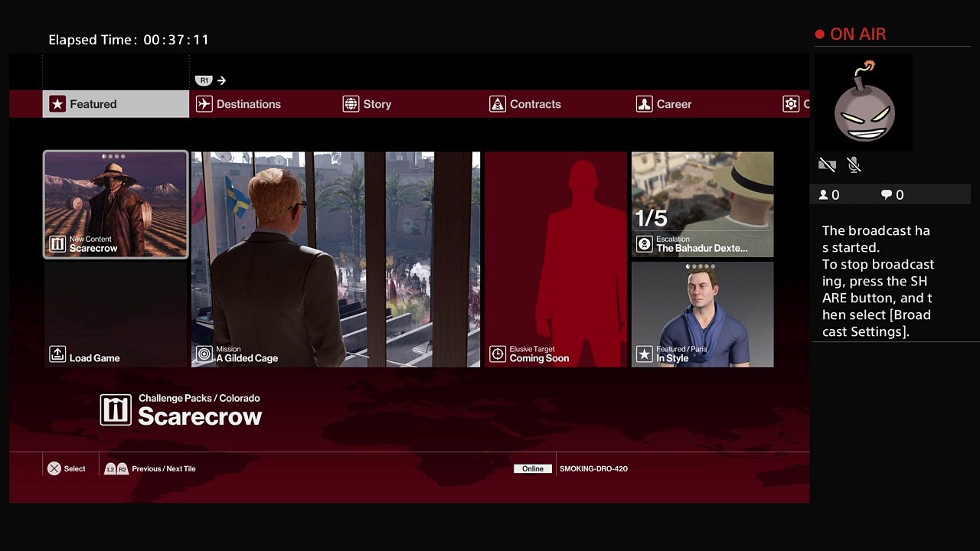The image size is (980, 551).
Task: Click the X button Select prompt
Action: pos(67,468)
